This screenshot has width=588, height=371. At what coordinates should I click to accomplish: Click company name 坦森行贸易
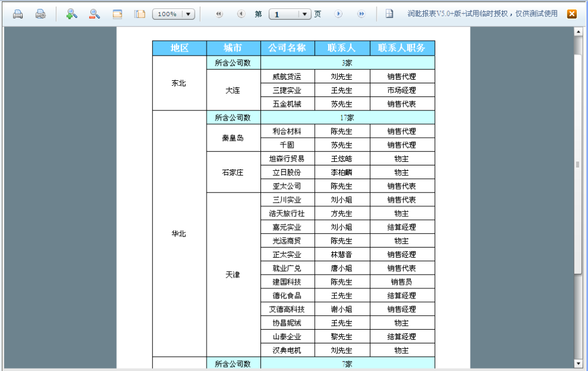coord(287,158)
